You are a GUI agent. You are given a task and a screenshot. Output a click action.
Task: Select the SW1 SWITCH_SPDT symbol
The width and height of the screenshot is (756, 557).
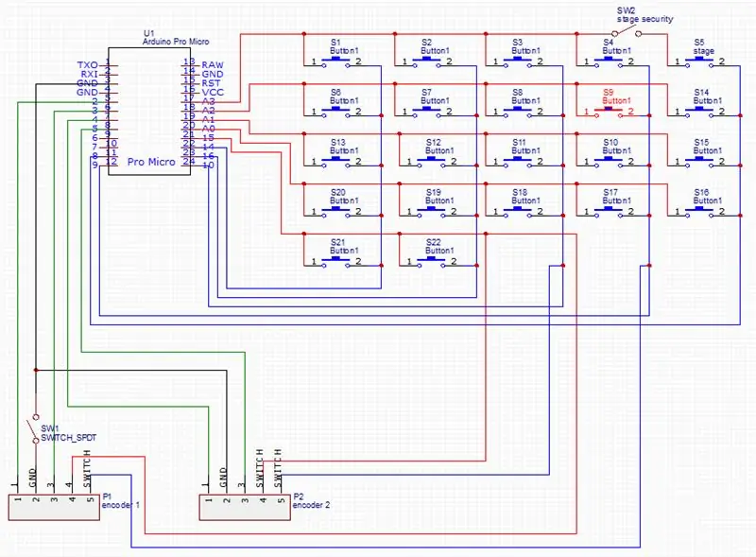pos(36,428)
